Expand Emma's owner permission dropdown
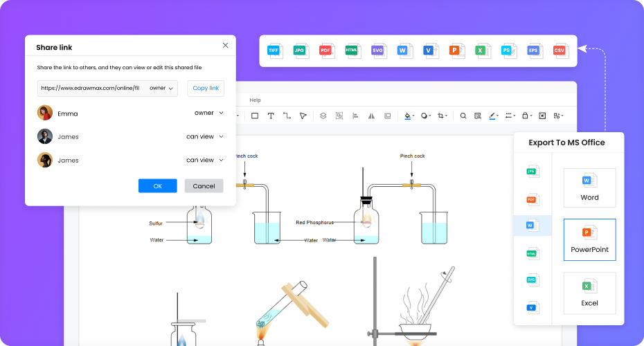This screenshot has width=644, height=346. tap(208, 113)
